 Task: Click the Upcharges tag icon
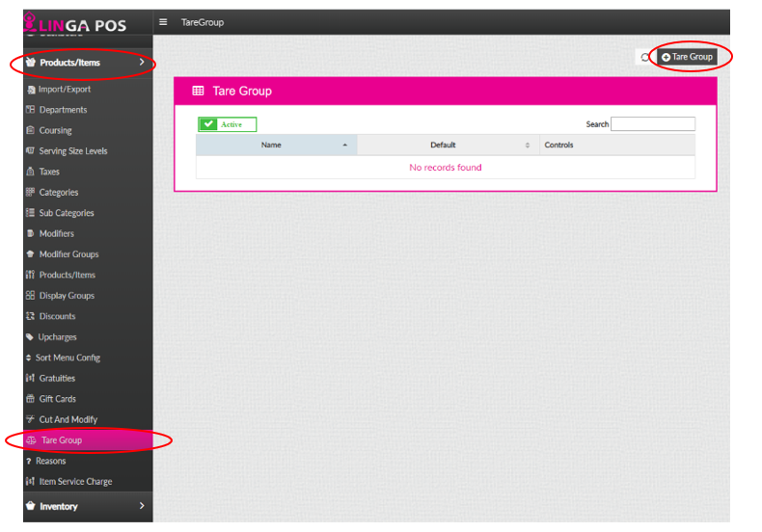click(30, 337)
